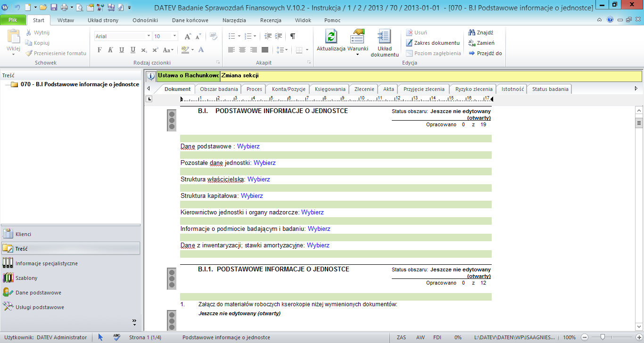
Task: Open the highlight color dropdown arrow
Action: (x=193, y=50)
